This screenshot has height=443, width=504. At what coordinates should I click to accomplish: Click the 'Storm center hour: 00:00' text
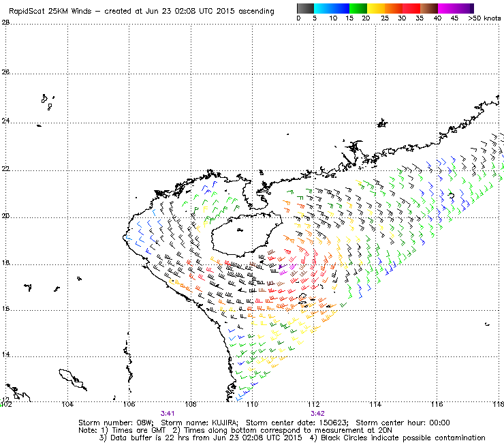click(403, 423)
